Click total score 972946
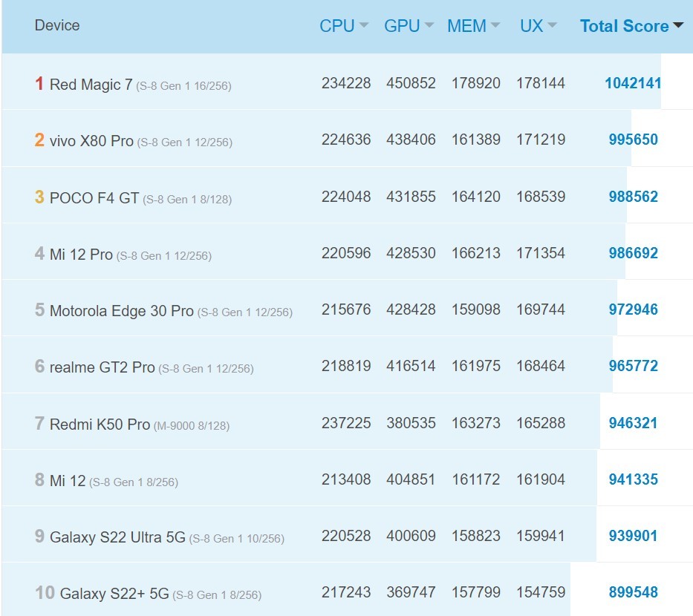693x616 pixels. 634,309
